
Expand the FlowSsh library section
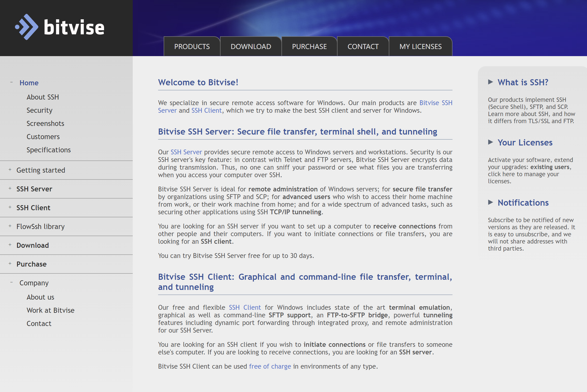[10, 226]
